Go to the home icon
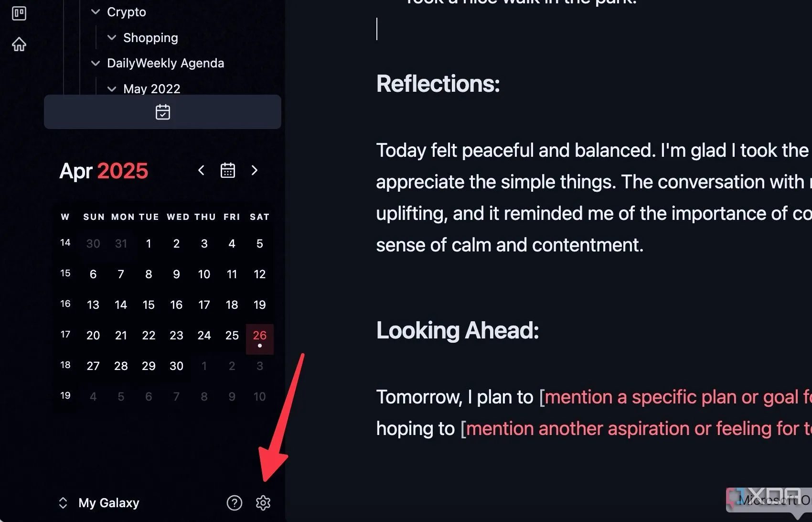Viewport: 812px width, 522px height. coord(19,44)
